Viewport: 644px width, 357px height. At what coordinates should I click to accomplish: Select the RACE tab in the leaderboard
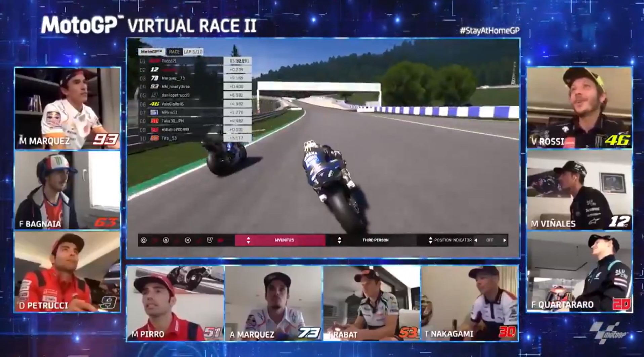point(174,52)
